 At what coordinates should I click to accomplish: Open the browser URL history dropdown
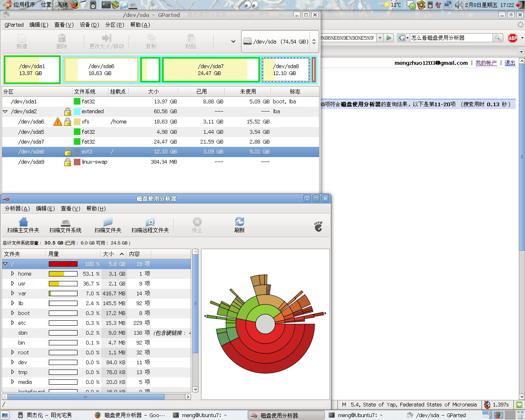(x=380, y=38)
